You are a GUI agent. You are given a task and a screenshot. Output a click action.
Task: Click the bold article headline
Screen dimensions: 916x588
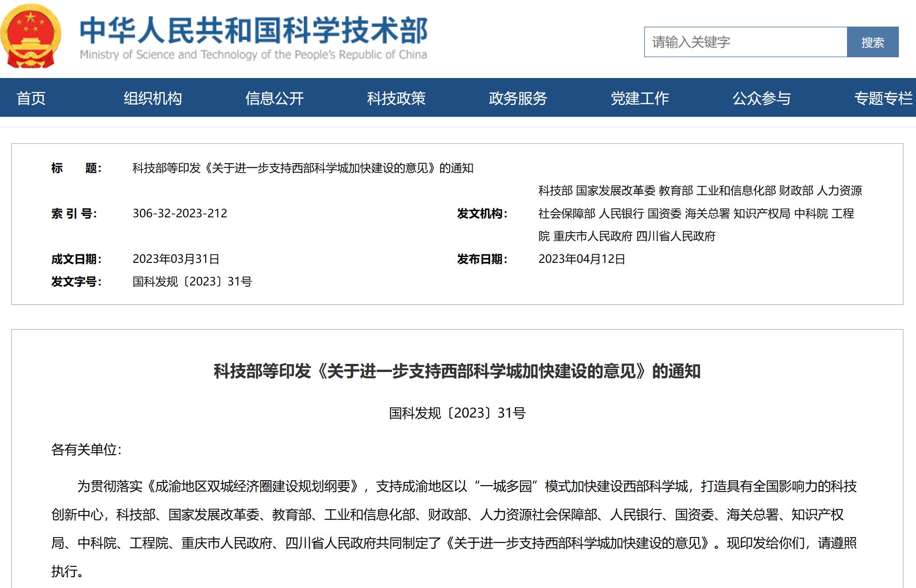tap(457, 371)
